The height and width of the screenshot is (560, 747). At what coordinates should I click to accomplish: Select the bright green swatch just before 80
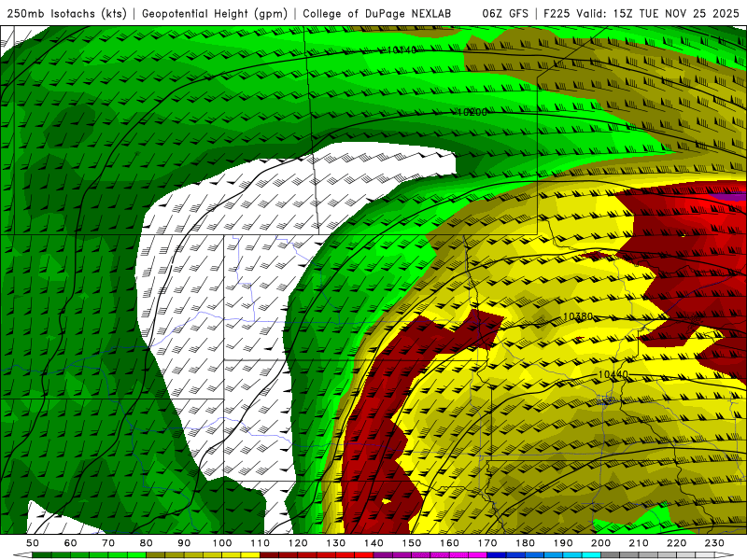point(136,554)
